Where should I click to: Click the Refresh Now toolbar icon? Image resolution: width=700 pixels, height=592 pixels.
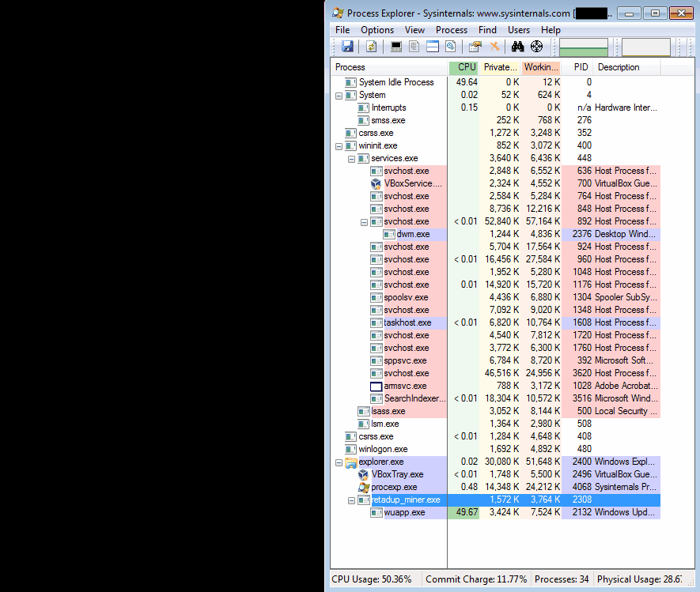pos(372,47)
